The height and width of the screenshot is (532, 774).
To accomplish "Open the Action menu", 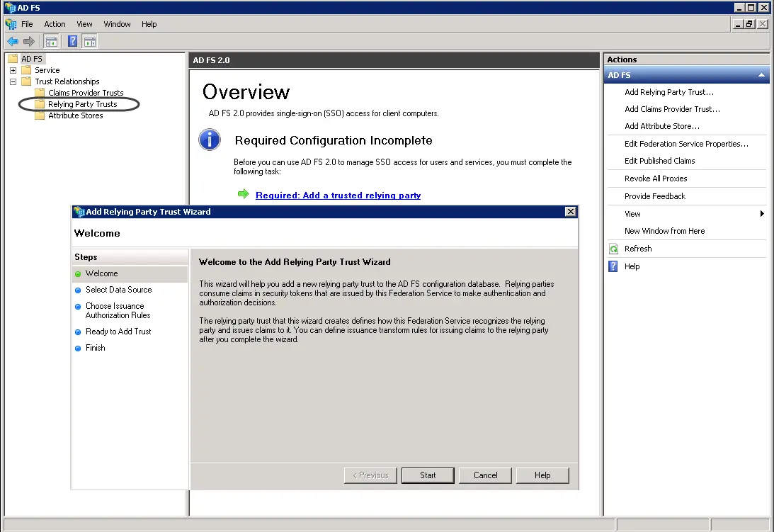I will [x=55, y=24].
